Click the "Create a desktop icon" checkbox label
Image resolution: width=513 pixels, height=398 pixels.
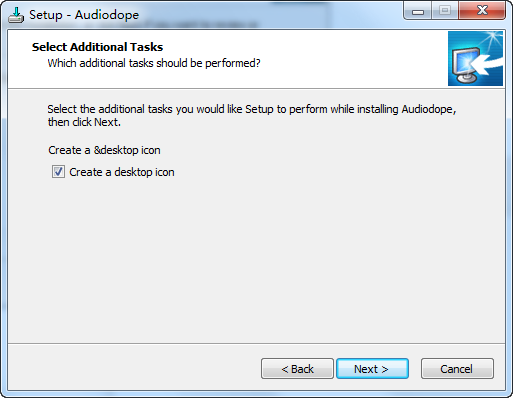click(122, 172)
